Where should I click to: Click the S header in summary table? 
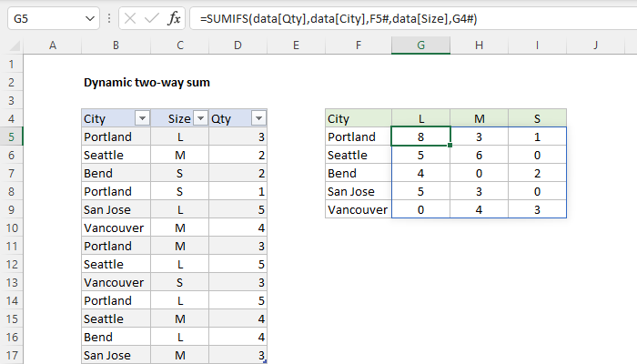pyautogui.click(x=537, y=118)
